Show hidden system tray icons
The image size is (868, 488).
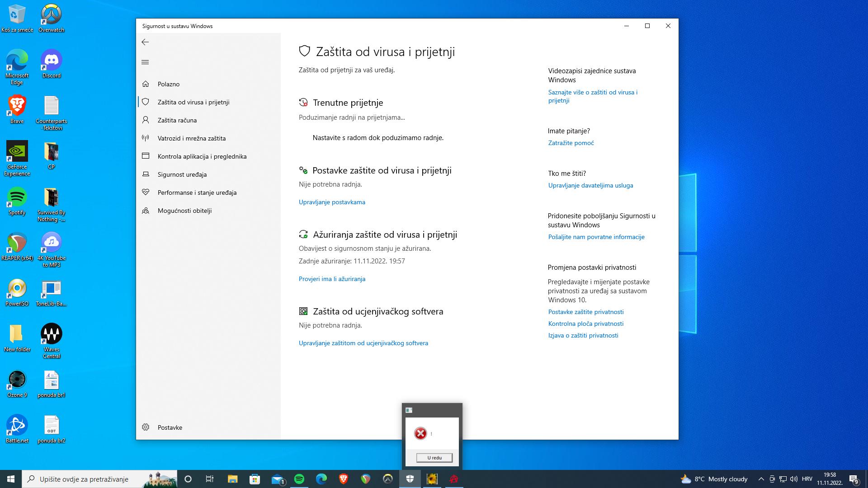(x=761, y=479)
